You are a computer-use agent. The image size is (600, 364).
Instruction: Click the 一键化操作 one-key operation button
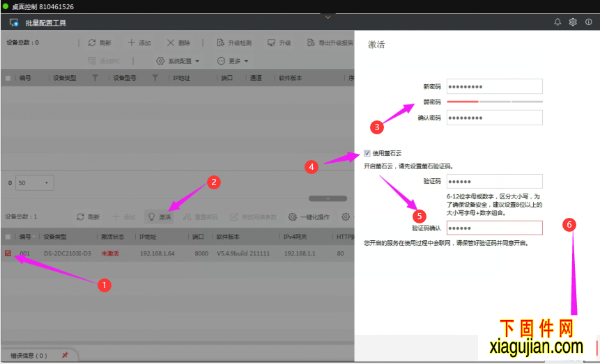click(309, 217)
